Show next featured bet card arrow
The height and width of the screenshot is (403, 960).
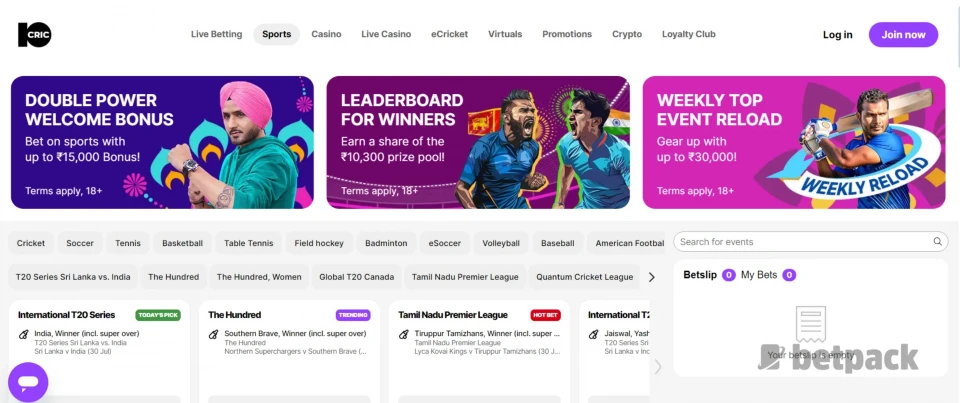(658, 366)
